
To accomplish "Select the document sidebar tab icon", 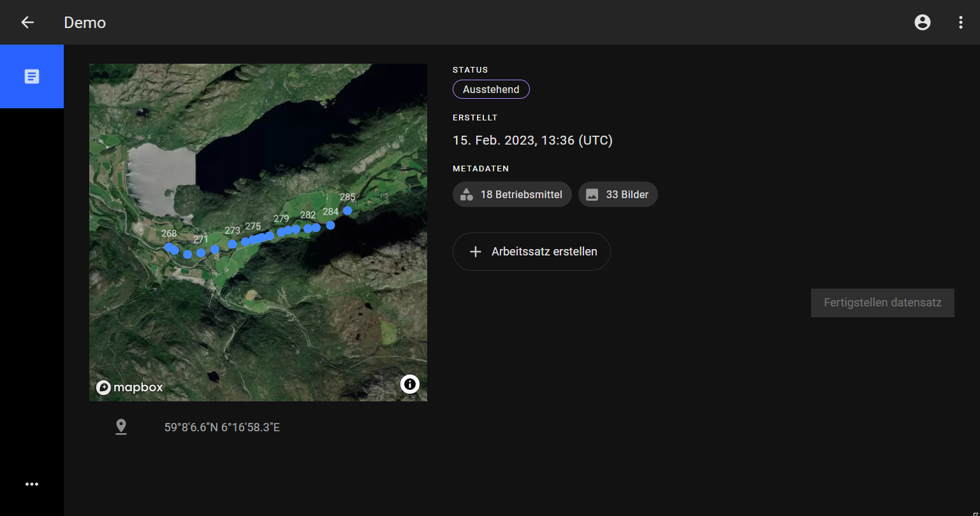I will tap(32, 76).
